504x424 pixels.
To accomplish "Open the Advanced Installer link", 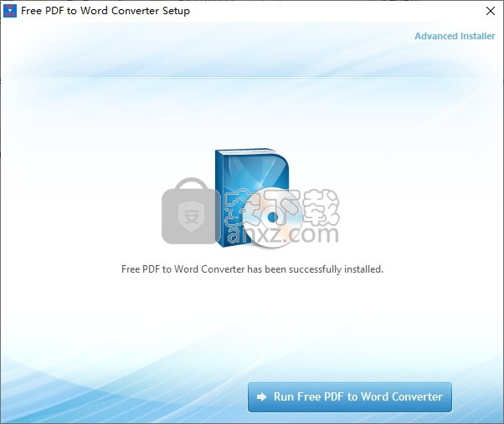I will tap(455, 36).
